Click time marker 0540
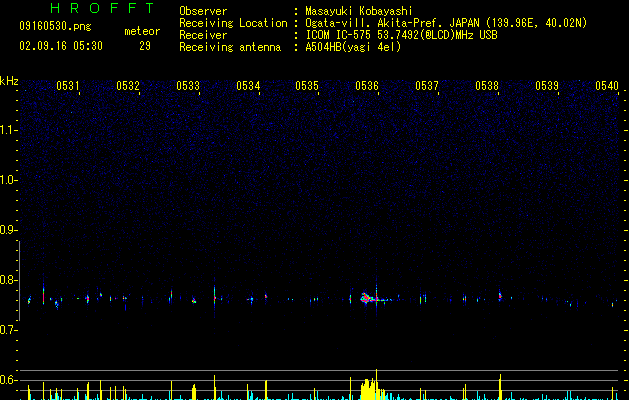Viewport: 629px width, 400px height. pos(607,86)
